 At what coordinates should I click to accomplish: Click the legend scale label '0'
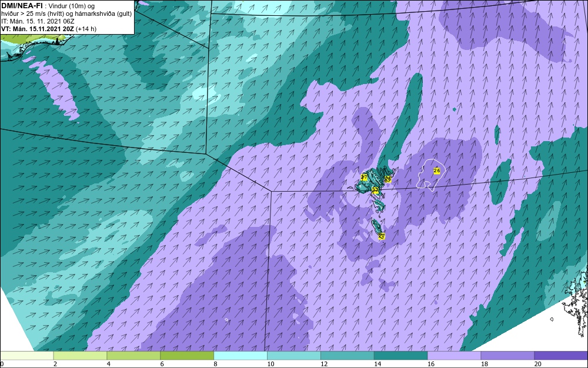pyautogui.click(x=2, y=364)
